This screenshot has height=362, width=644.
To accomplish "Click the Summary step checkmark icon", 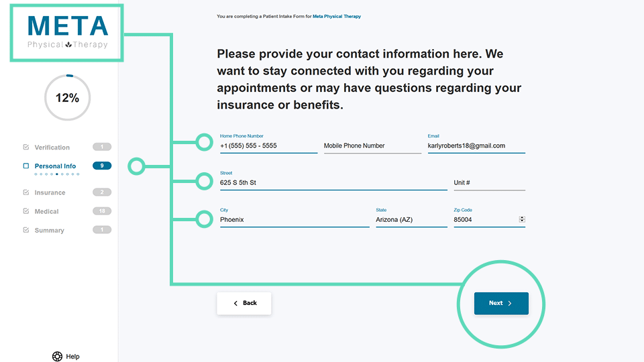I will point(26,230).
